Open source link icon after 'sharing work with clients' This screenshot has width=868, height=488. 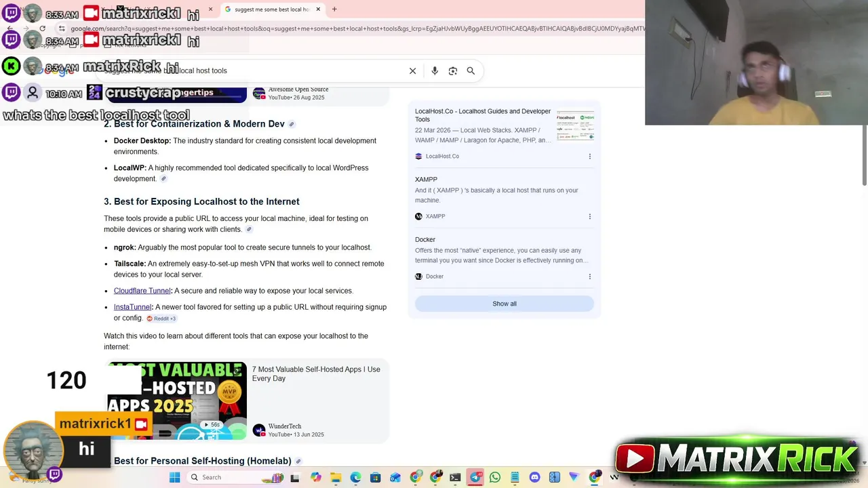click(249, 230)
